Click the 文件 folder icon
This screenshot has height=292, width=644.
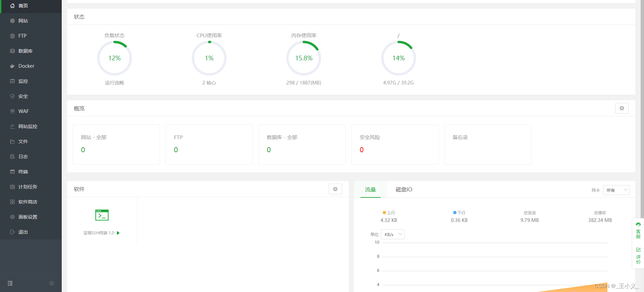tap(12, 141)
